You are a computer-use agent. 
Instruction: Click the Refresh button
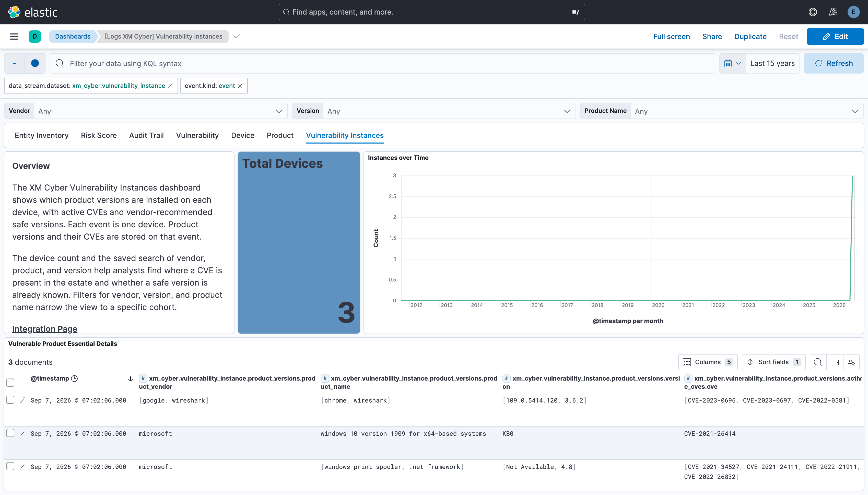click(x=833, y=63)
